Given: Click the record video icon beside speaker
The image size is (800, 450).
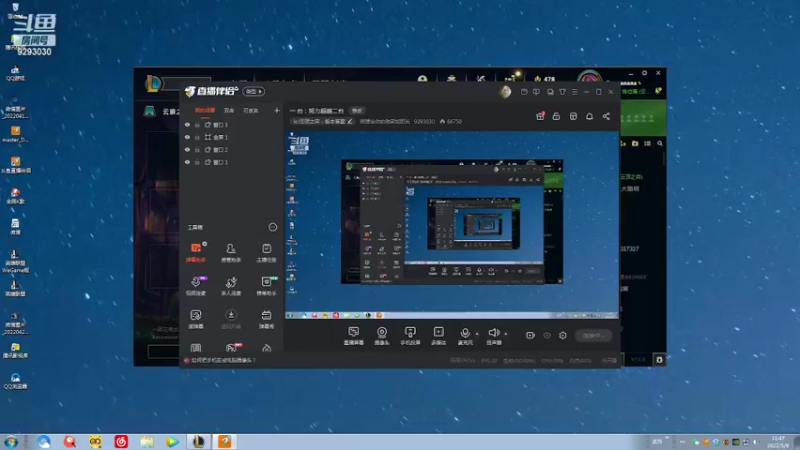Looking at the screenshot, I should [x=530, y=335].
